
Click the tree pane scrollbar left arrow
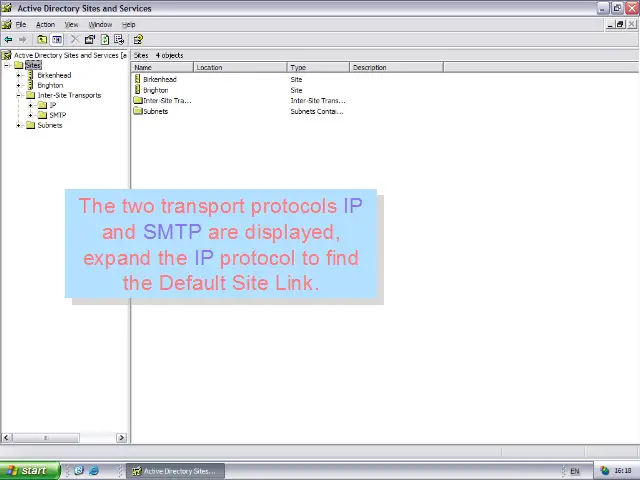(6, 438)
